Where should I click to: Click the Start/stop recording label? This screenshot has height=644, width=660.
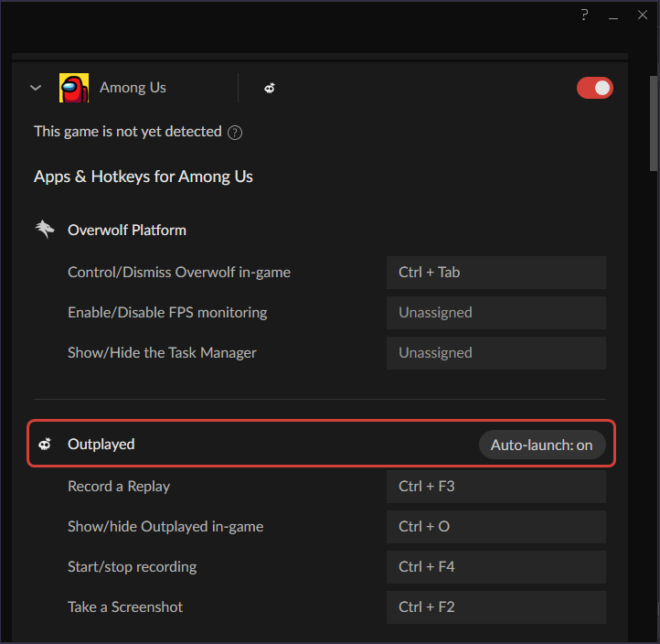[x=133, y=567]
